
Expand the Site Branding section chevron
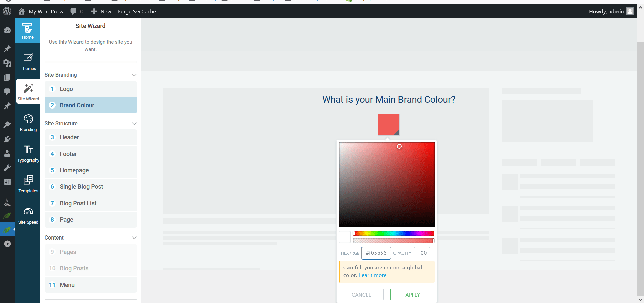point(135,75)
